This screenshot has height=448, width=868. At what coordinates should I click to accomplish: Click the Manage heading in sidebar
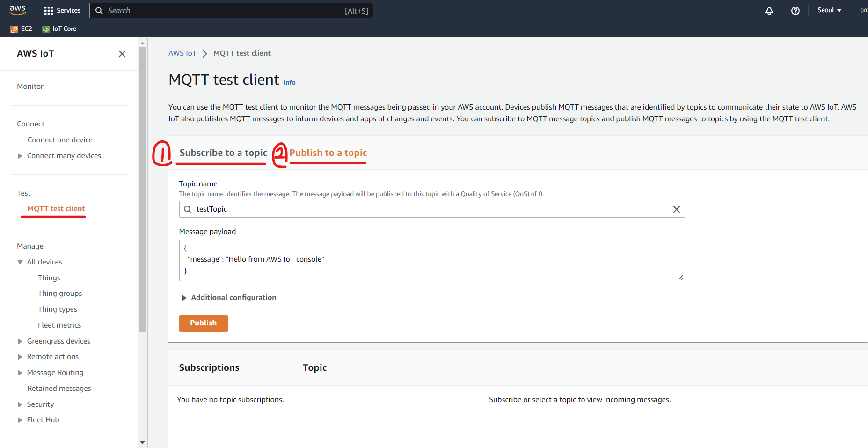tap(30, 246)
